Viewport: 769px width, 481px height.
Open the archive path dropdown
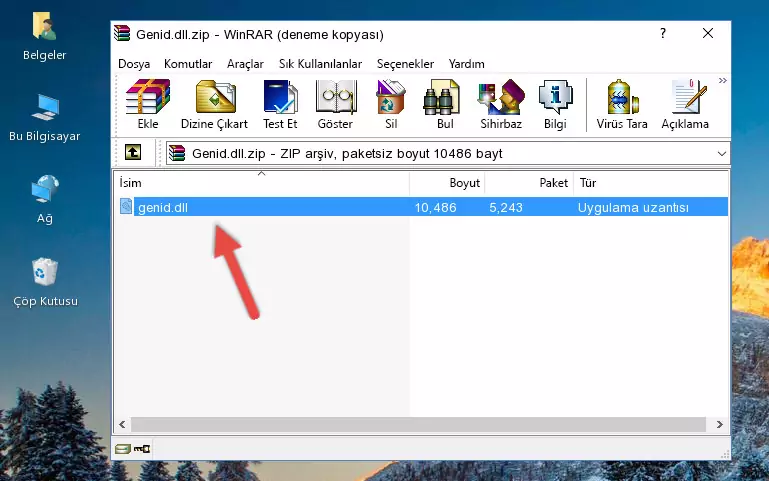click(721, 153)
